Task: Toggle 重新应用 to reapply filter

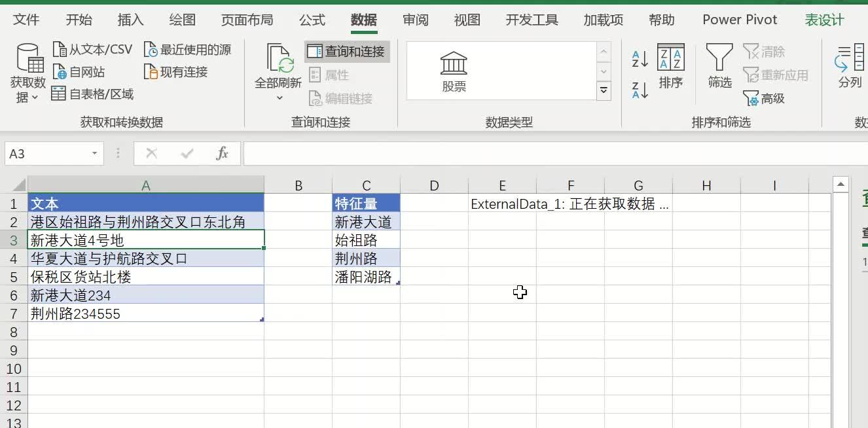Action: point(776,75)
